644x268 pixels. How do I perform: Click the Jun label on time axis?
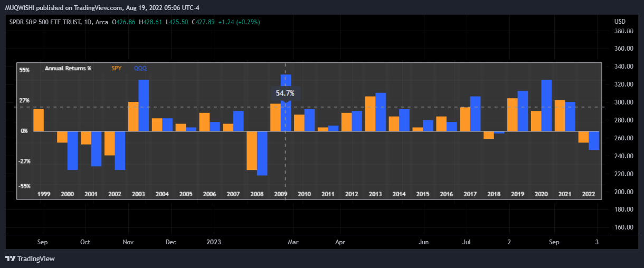click(423, 243)
